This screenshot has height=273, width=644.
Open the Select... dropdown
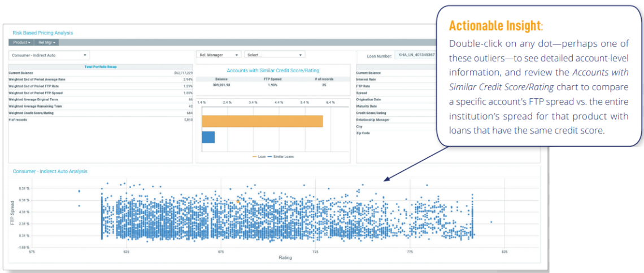[x=275, y=55]
